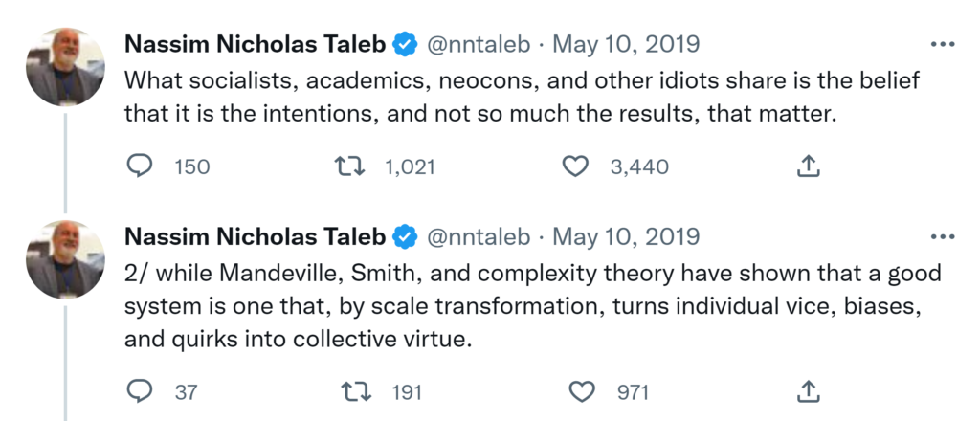Open the May 10, 2019 timestamp of first tweet

click(626, 44)
